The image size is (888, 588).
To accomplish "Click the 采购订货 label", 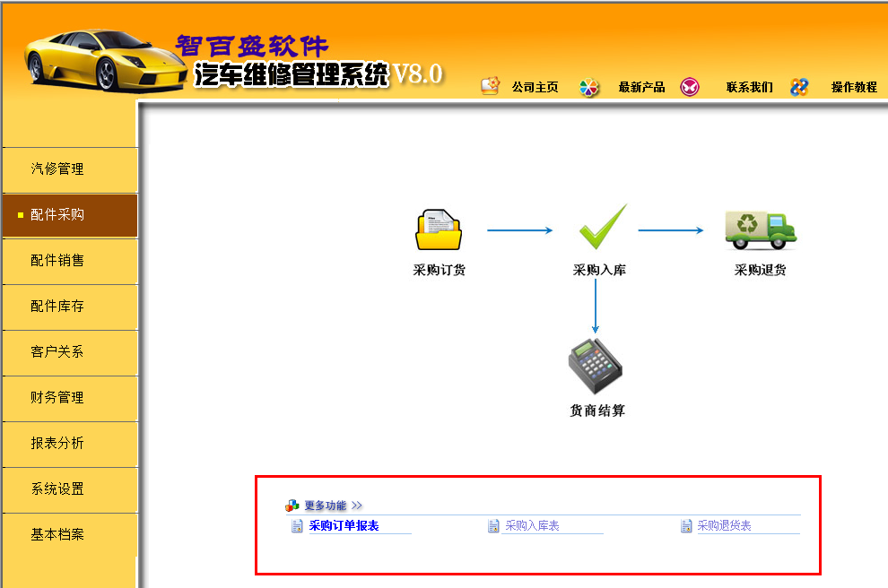I will [x=439, y=270].
